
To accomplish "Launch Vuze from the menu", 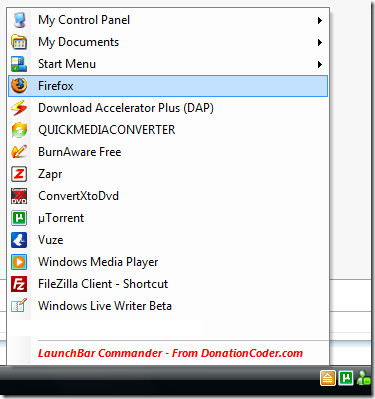I will 168,240.
